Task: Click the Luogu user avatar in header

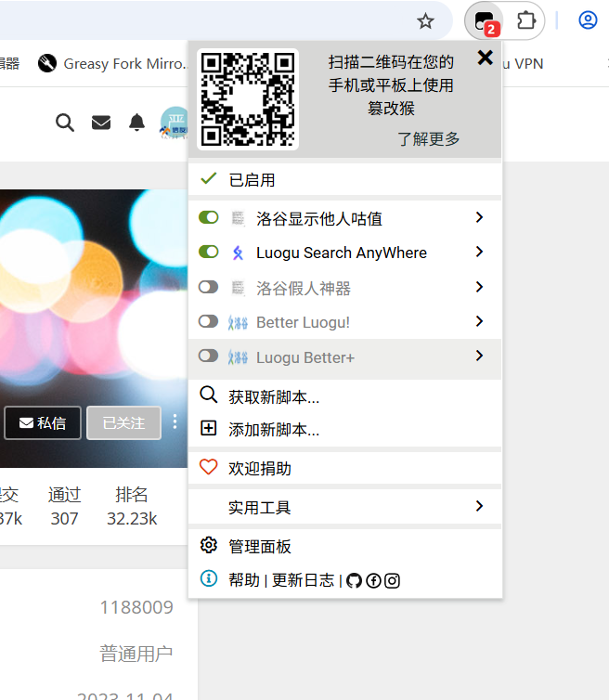Action: click(x=175, y=123)
